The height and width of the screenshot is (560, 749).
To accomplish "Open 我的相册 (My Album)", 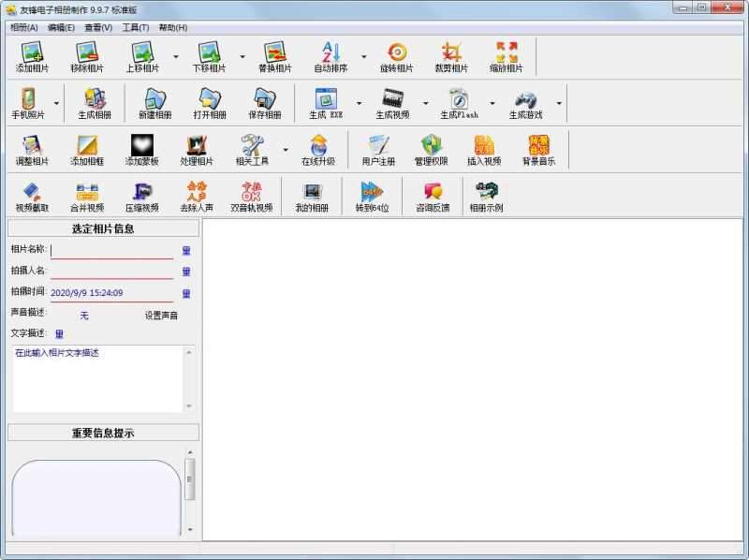I will pos(312,196).
